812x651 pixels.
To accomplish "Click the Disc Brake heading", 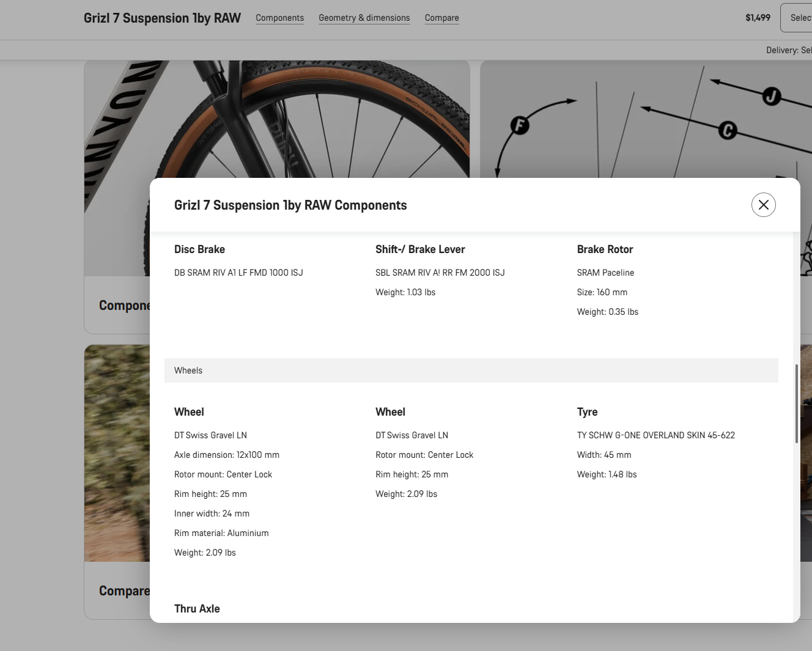I will 199,249.
